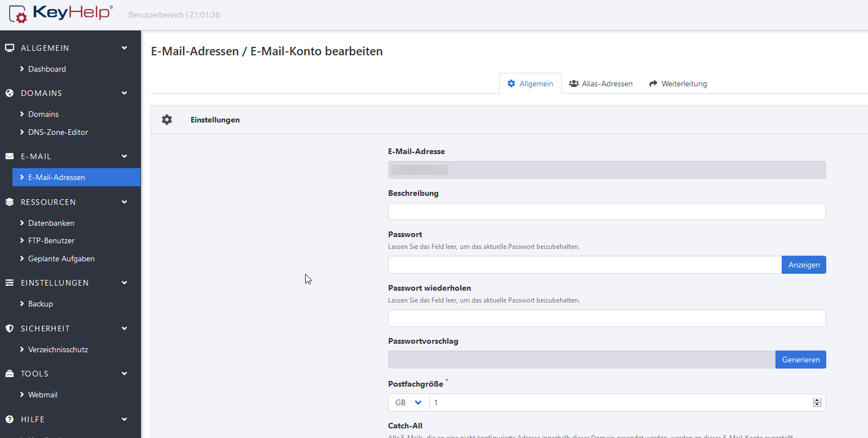Click the Einstellungen sliders icon
Image resolution: width=868 pixels, height=438 pixels.
tap(10, 283)
